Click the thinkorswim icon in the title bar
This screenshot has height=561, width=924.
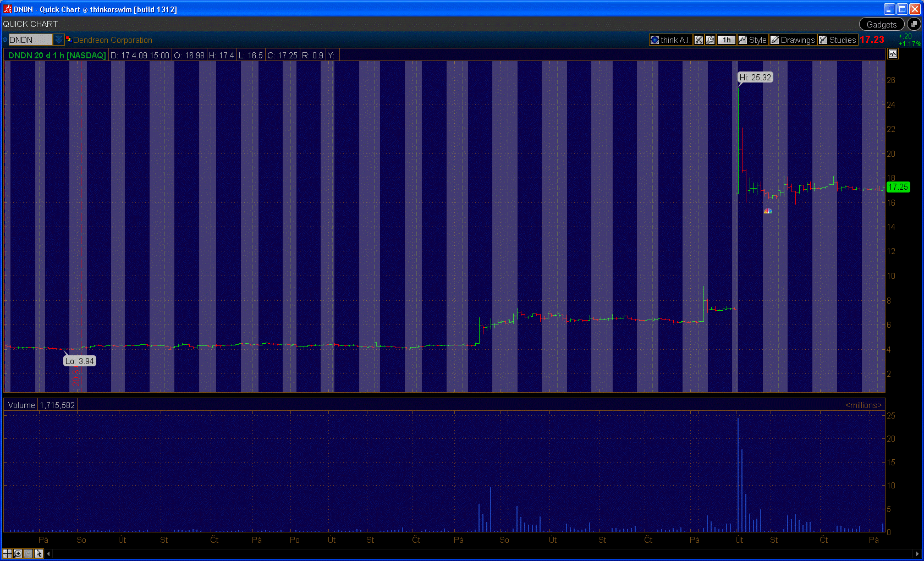pos(8,9)
